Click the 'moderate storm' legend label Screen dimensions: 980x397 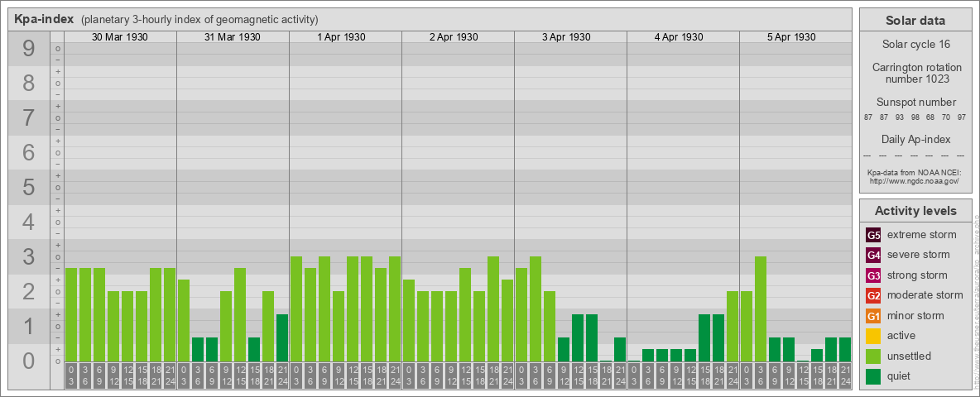click(x=925, y=295)
